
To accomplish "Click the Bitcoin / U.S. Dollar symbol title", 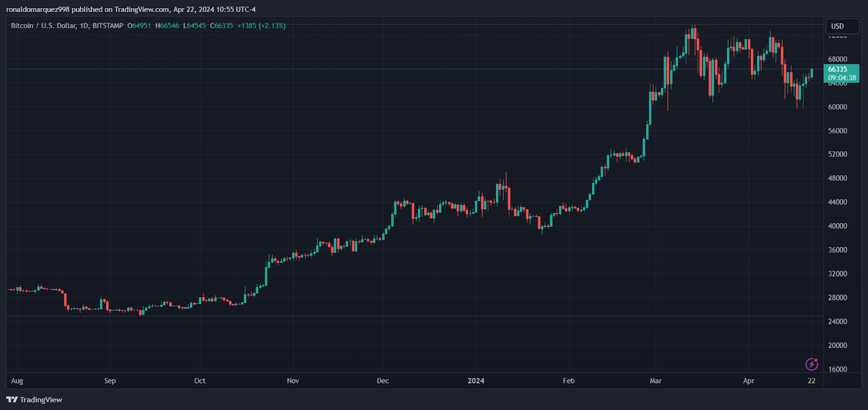I will coord(43,25).
